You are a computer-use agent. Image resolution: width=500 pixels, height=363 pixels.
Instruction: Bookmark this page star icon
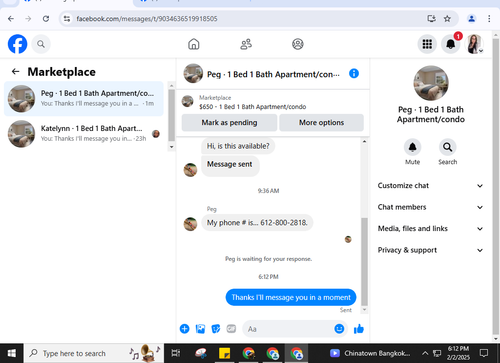[x=447, y=19]
